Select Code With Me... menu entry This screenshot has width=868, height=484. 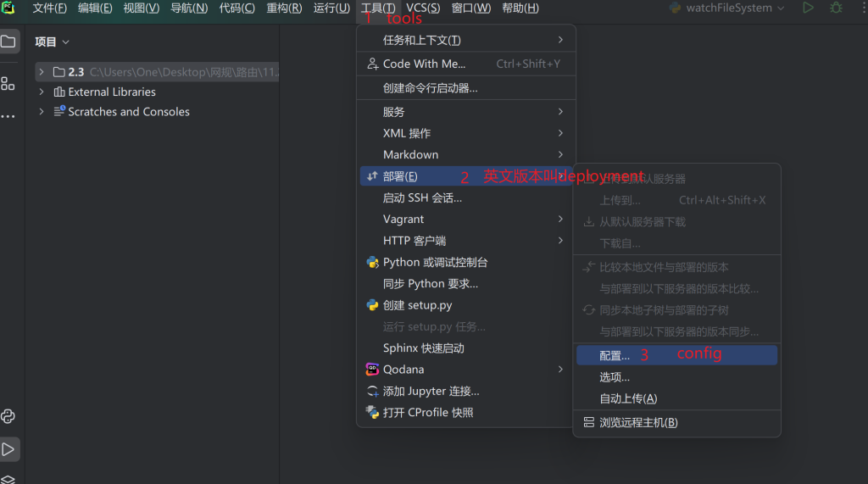click(424, 64)
